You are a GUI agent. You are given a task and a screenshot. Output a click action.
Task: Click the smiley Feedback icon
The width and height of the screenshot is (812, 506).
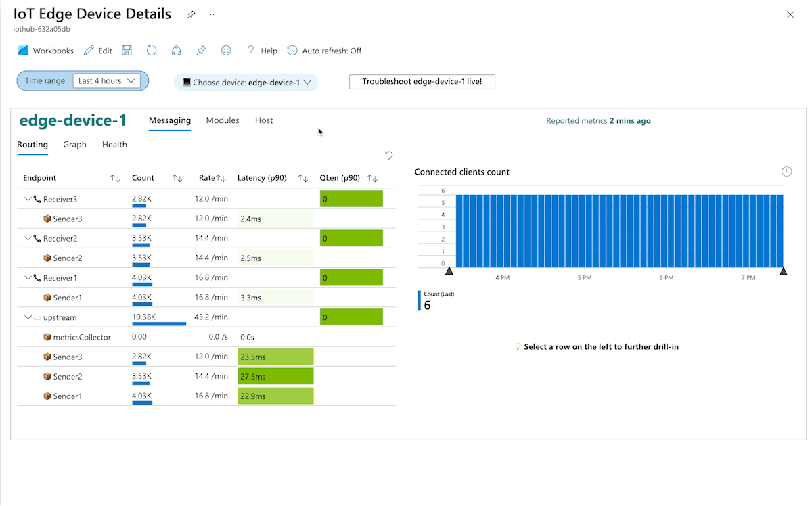[226, 51]
